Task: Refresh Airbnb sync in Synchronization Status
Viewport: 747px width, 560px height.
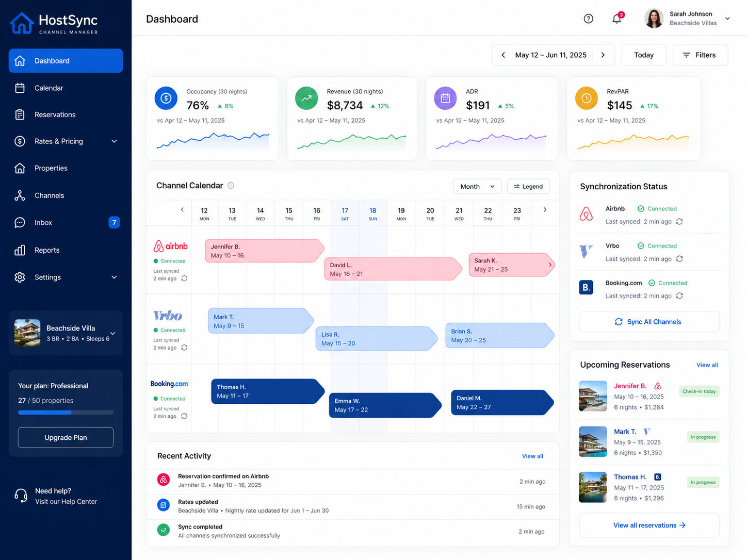Action: click(x=679, y=222)
